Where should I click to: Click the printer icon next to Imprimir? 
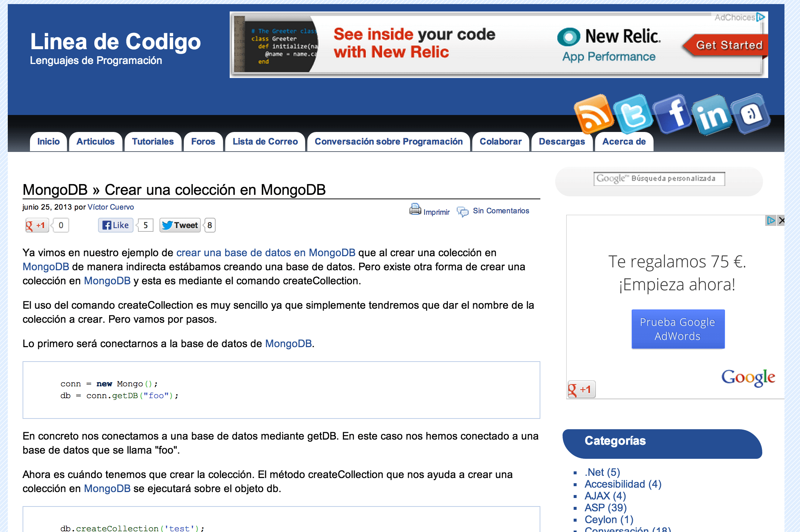[415, 209]
